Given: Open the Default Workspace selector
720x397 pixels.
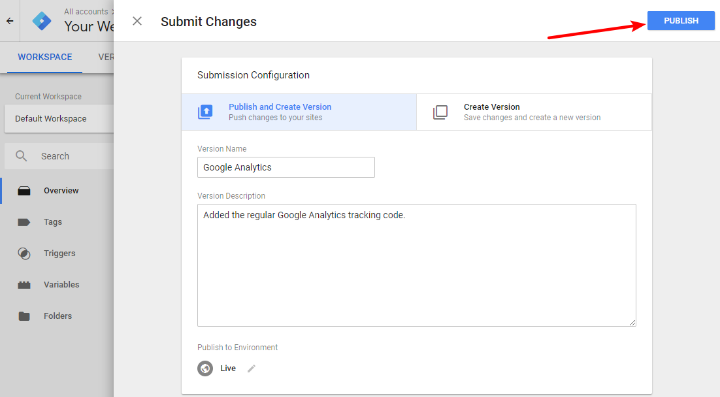Looking at the screenshot, I should tap(59, 119).
